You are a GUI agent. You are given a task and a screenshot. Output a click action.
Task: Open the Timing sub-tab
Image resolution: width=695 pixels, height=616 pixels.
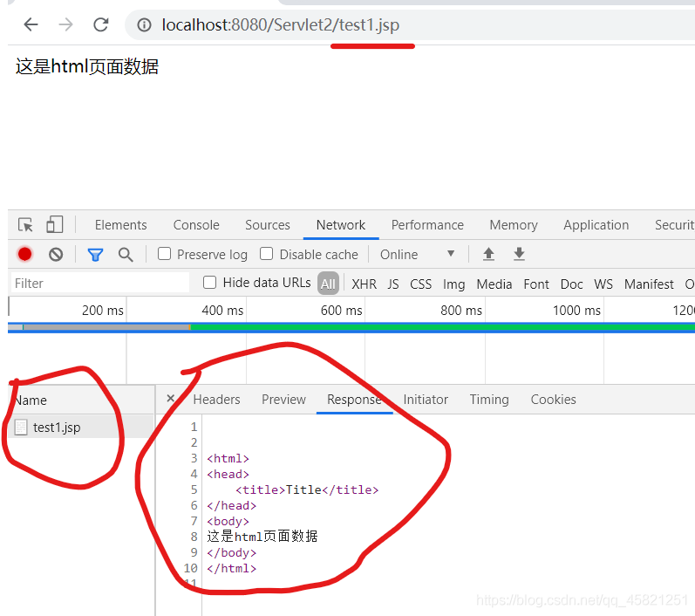coord(489,400)
